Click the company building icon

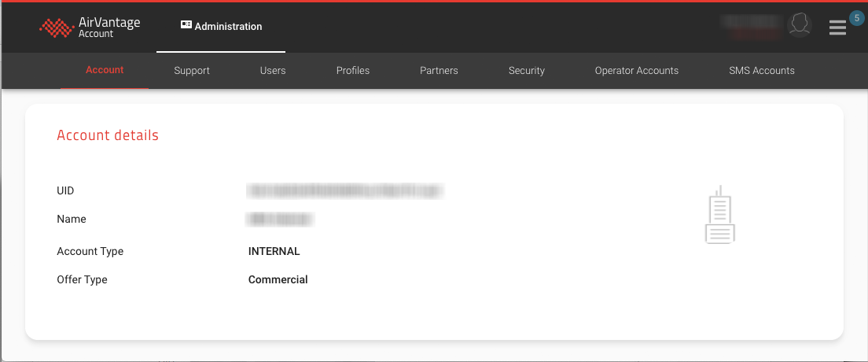[719, 215]
